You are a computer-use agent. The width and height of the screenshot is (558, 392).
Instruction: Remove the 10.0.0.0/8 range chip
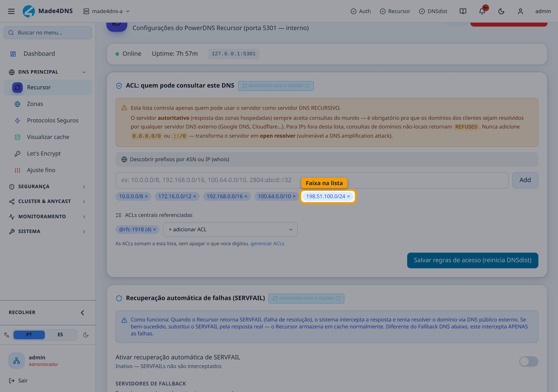coord(146,196)
